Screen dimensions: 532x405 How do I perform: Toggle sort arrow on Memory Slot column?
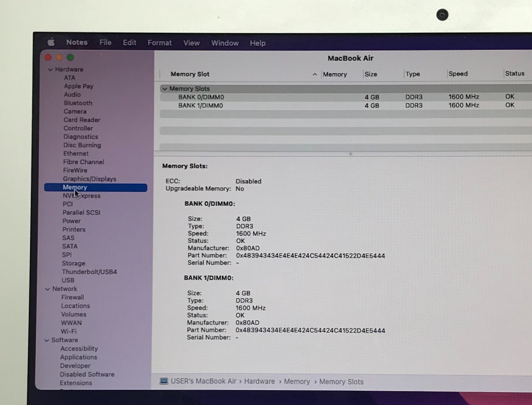pos(315,74)
